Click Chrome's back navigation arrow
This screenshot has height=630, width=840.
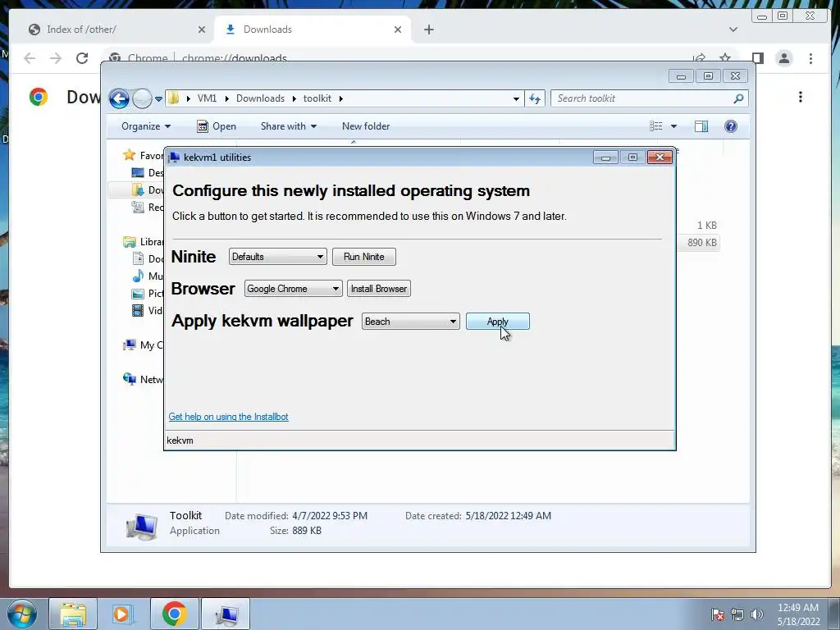[x=30, y=58]
